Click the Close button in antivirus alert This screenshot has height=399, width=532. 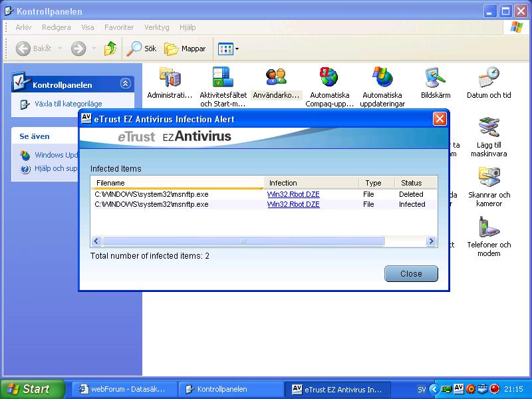pyautogui.click(x=411, y=273)
